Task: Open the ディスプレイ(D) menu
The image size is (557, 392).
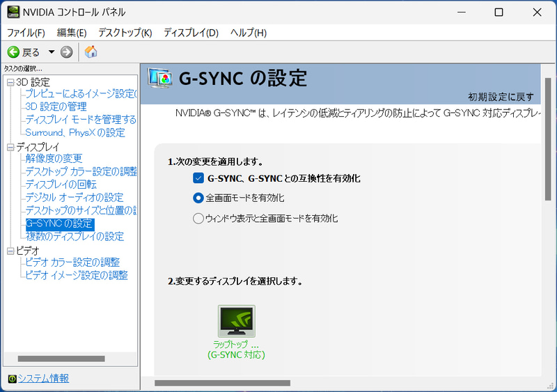Action: [x=191, y=33]
